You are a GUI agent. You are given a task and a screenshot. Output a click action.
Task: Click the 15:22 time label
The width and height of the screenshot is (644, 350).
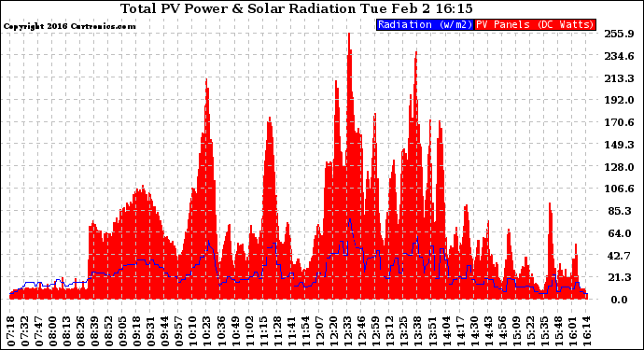[530, 331]
